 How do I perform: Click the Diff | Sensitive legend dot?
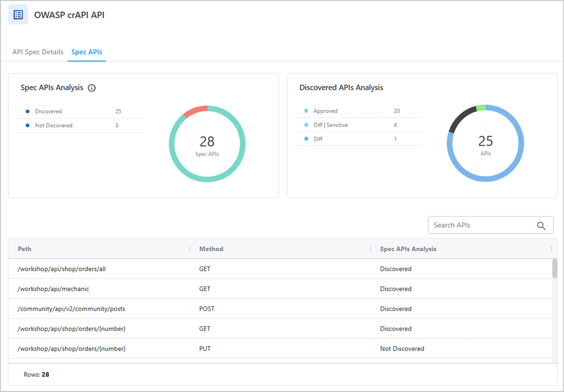click(307, 125)
